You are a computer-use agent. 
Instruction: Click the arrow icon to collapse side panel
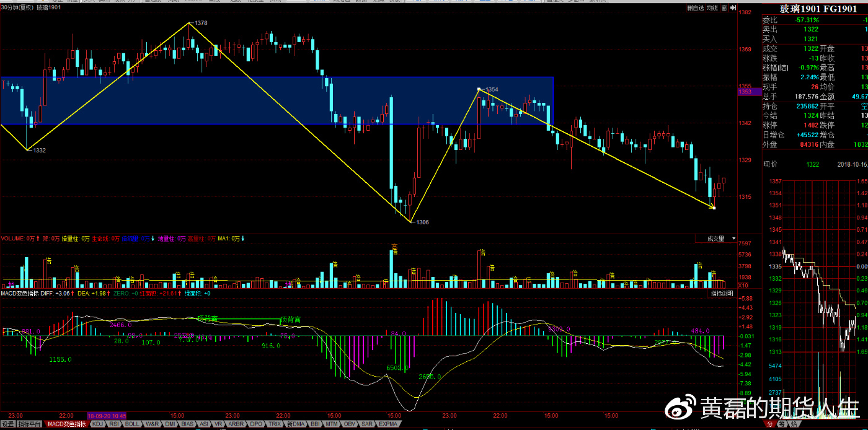pyautogui.click(x=732, y=8)
